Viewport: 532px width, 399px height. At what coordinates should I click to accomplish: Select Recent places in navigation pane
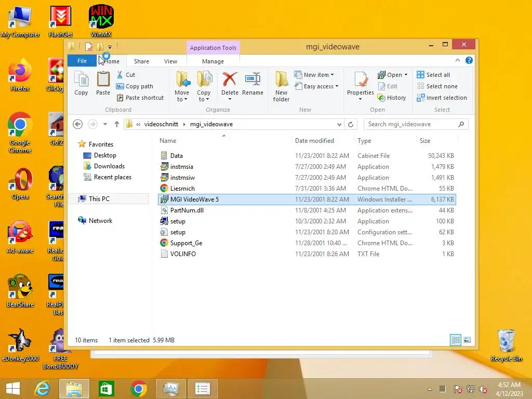point(113,177)
